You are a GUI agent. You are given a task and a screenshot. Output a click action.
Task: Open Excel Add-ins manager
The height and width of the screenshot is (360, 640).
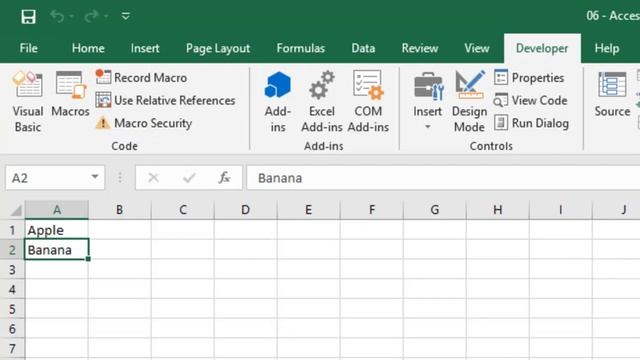322,102
